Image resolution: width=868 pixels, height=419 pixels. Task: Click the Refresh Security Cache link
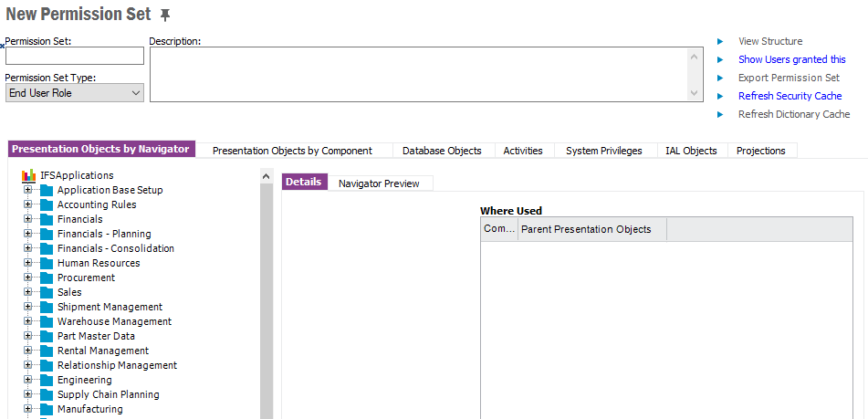pos(790,96)
